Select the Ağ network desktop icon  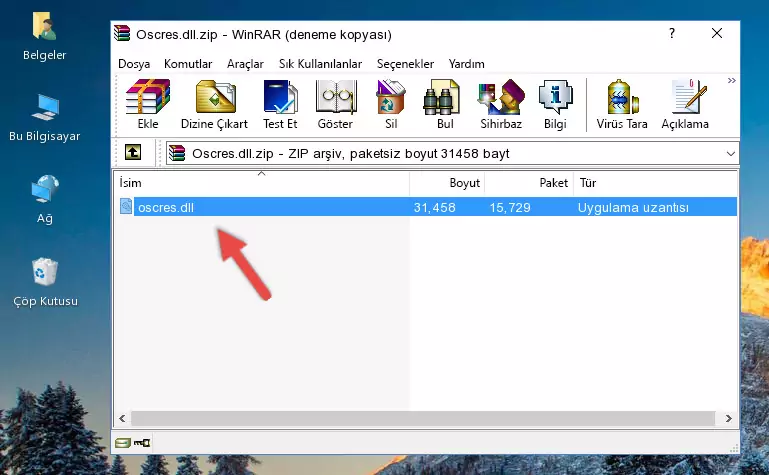[x=44, y=200]
